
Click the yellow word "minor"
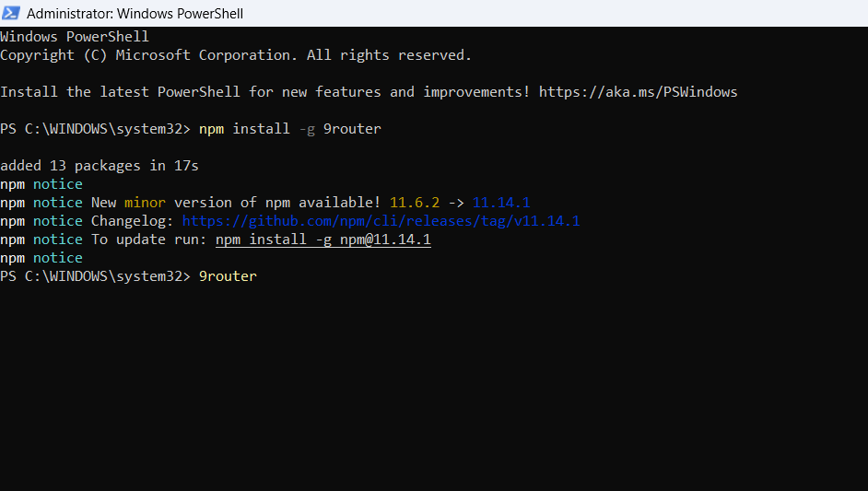coord(145,203)
